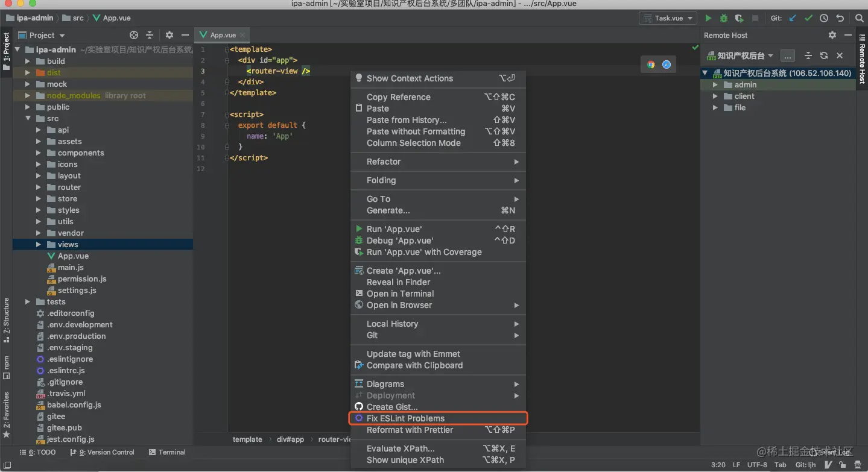Choose Reformat with Prettier

pos(438,430)
